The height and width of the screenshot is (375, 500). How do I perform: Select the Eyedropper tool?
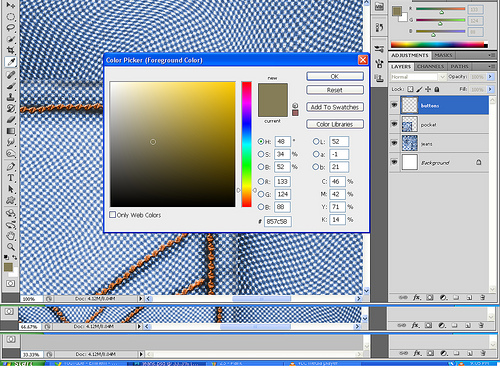coord(11,62)
